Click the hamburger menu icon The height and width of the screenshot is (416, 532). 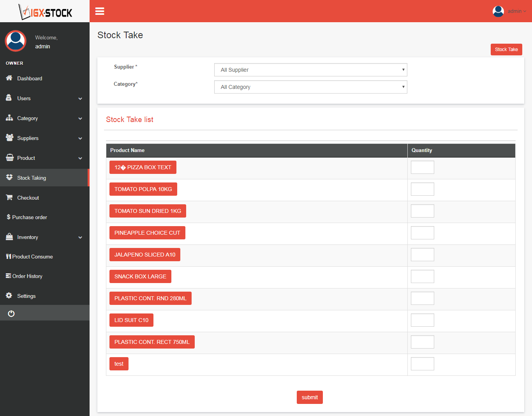tap(100, 11)
